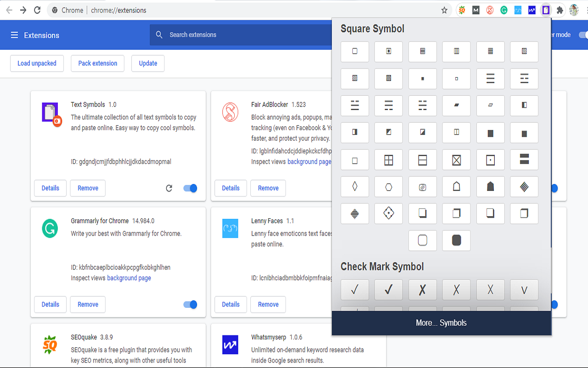Copy the horizontally striped diamond symbol
Screen dimensions: 588x368
coord(355,213)
